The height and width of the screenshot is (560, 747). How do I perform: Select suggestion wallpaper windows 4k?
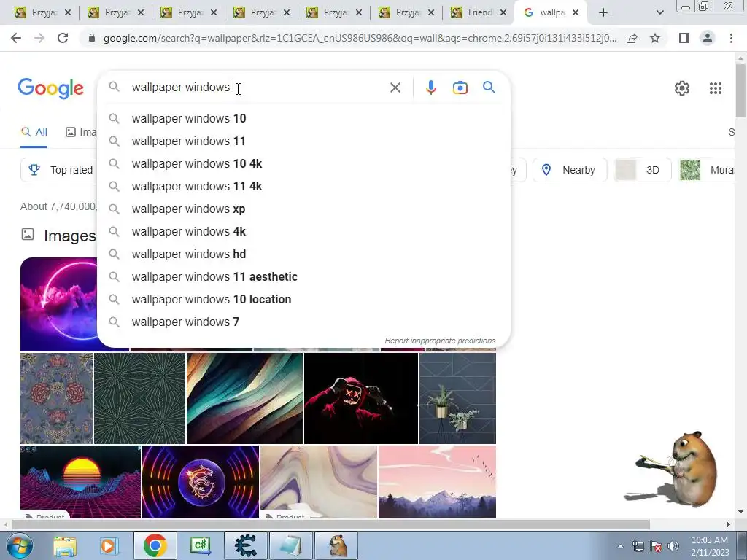click(303, 231)
